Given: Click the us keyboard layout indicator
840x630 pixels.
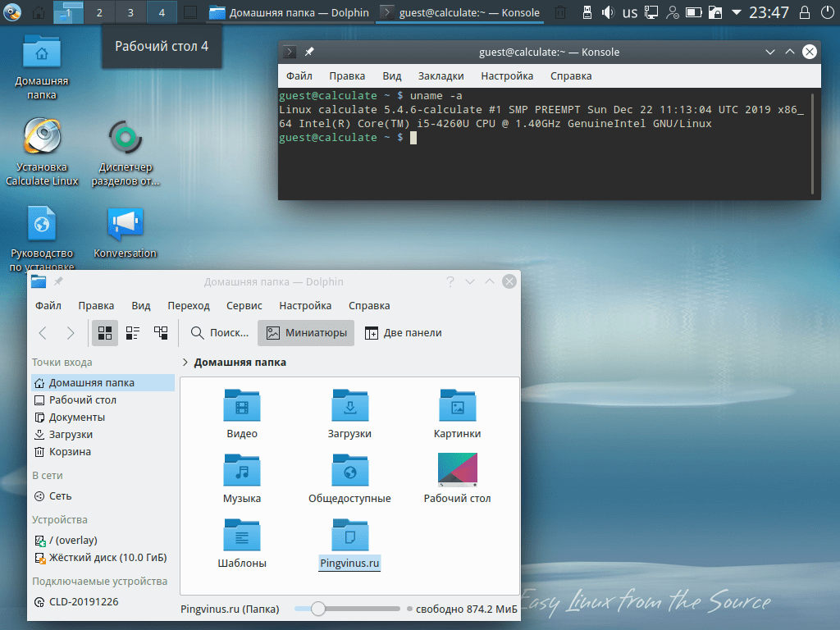Looking at the screenshot, I should tap(629, 12).
